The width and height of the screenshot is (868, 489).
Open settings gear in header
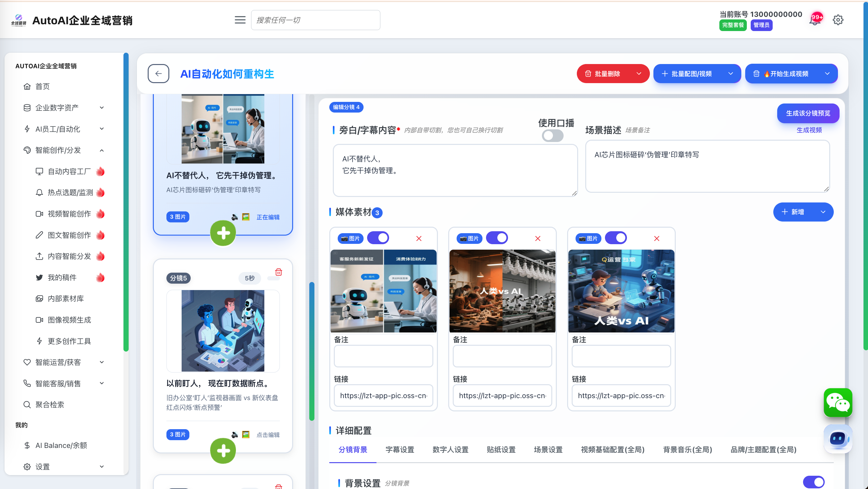pos(838,20)
